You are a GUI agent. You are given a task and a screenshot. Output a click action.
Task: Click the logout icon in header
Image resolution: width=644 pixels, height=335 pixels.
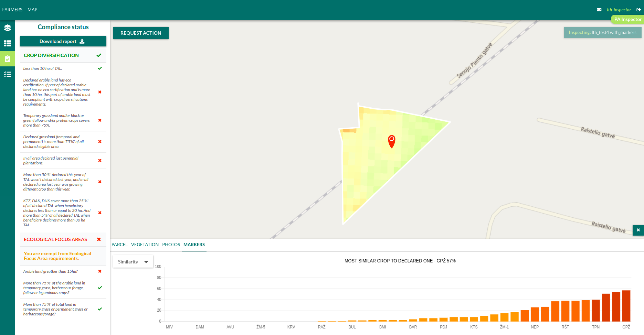[638, 10]
